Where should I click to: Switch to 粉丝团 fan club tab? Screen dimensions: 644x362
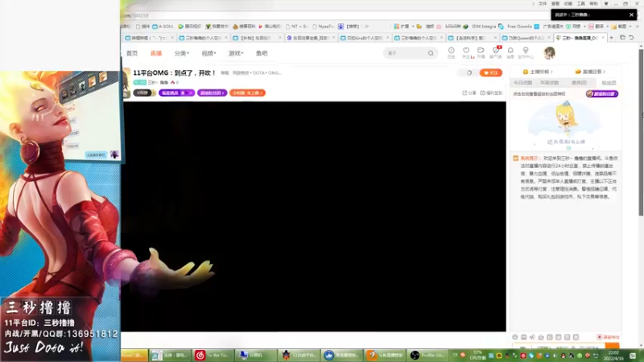[x=609, y=83]
